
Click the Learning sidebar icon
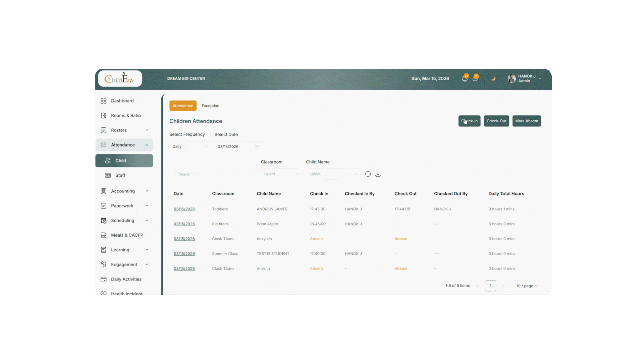[x=104, y=250]
